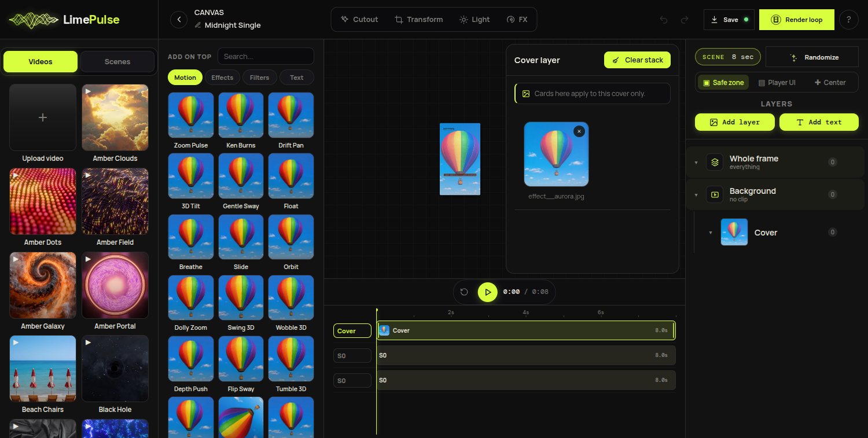Click the LimePulse waveform logo
Image resolution: width=868 pixels, height=438 pixels.
pos(34,20)
